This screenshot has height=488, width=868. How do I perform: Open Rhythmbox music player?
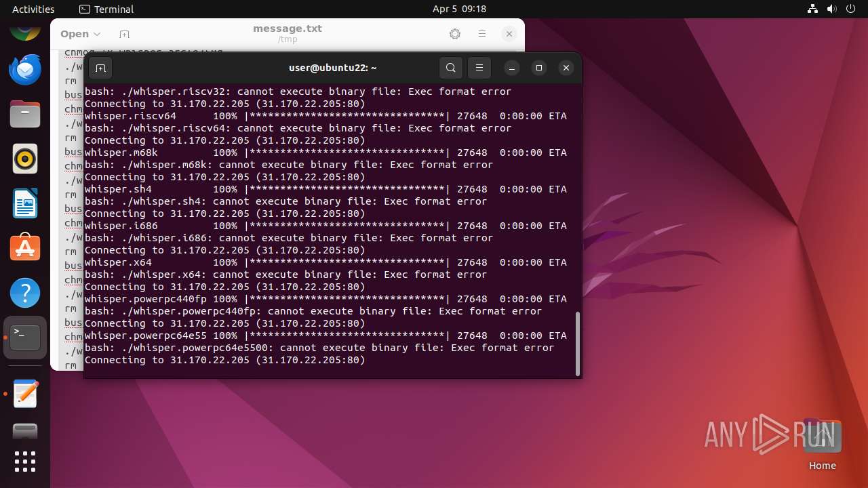[25, 159]
